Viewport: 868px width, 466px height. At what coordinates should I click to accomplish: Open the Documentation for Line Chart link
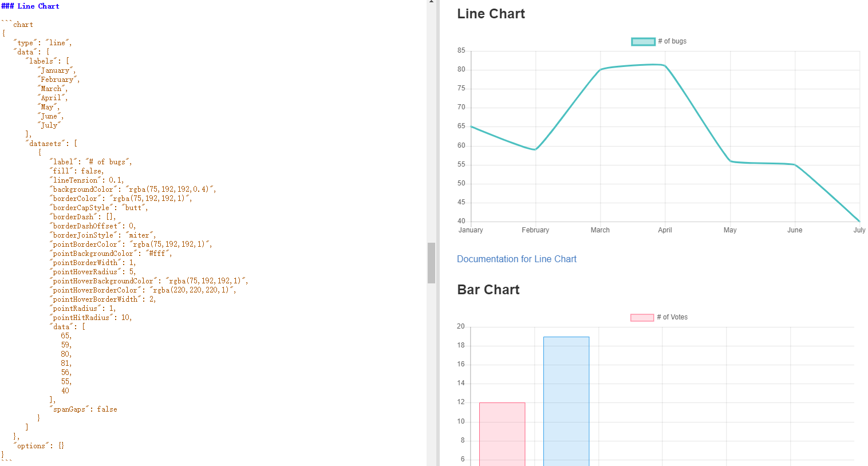tap(516, 259)
